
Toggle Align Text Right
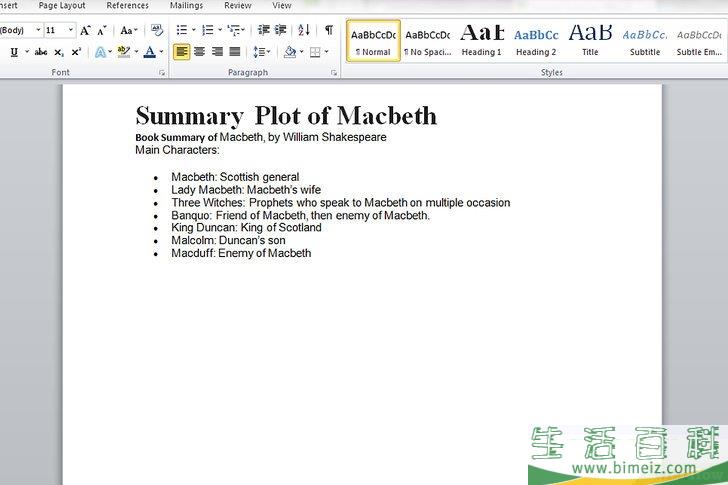pos(217,52)
